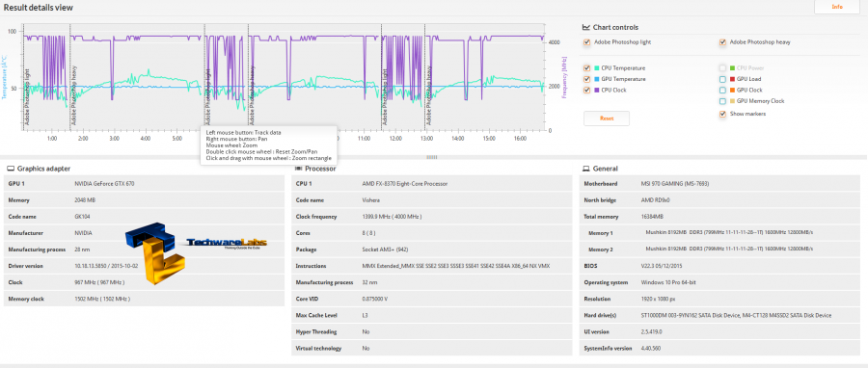The image size is (868, 368).
Task: Click the Virtual technology row label
Action: (318, 349)
